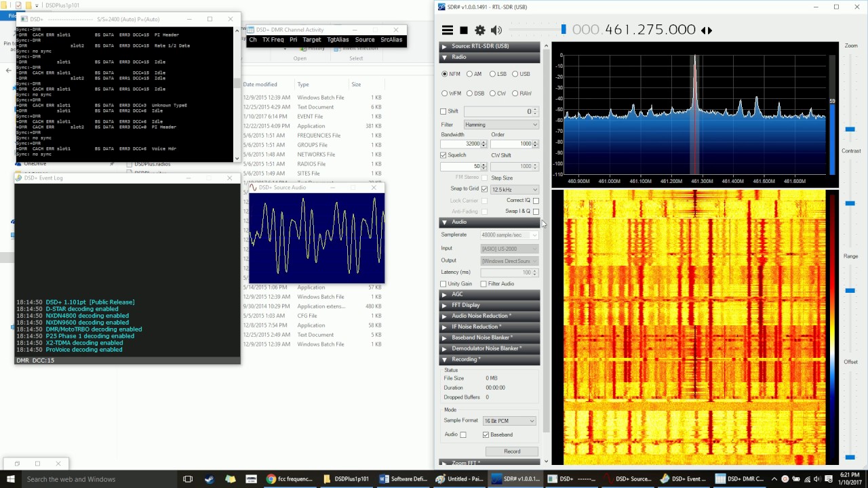
Task: Switch to the Untitled - Paint taskbar item
Action: click(460, 479)
